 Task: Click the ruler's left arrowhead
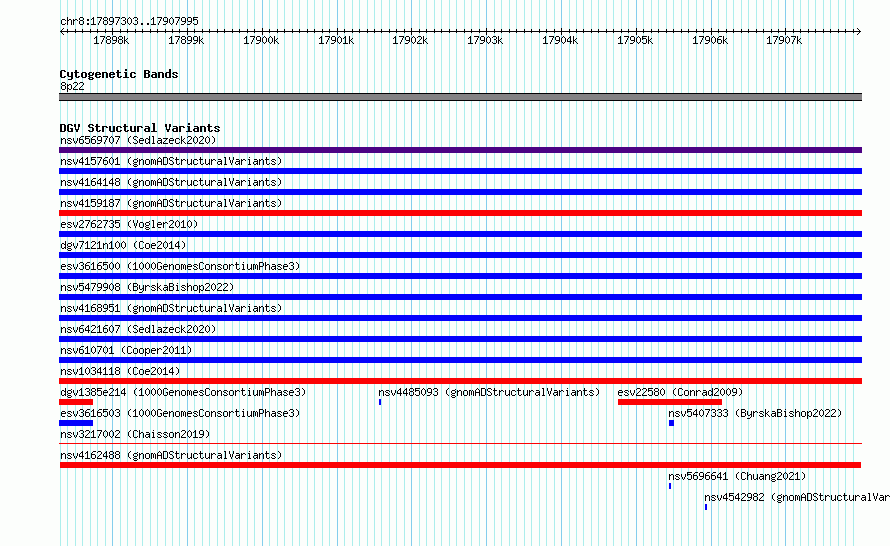click(62, 31)
